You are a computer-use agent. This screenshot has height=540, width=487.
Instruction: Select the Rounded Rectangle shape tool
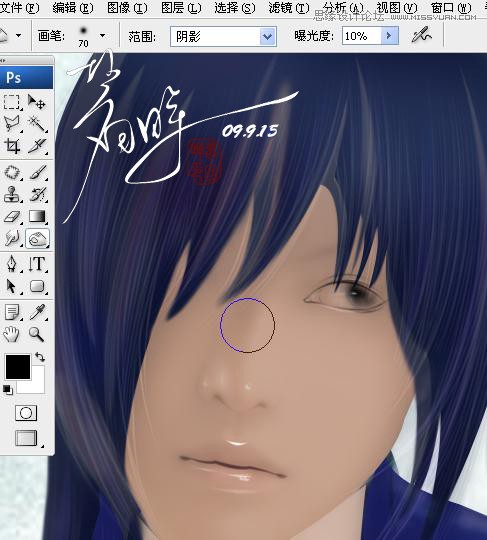37,286
